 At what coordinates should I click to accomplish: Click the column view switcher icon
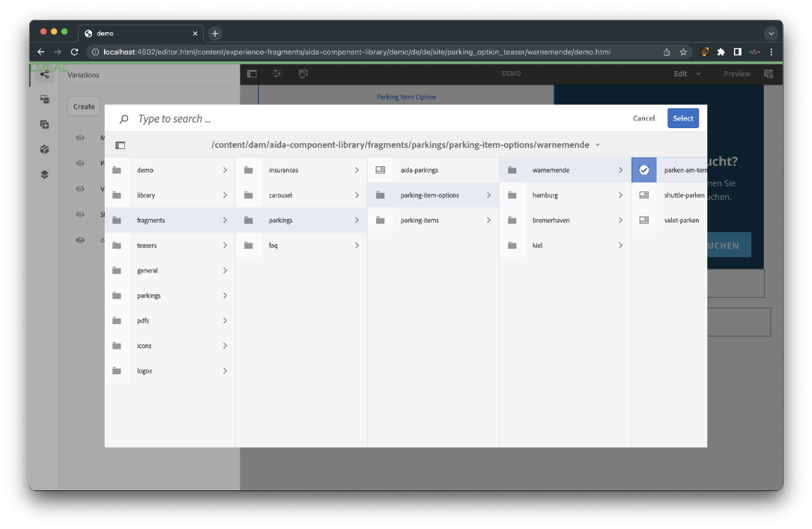[121, 145]
